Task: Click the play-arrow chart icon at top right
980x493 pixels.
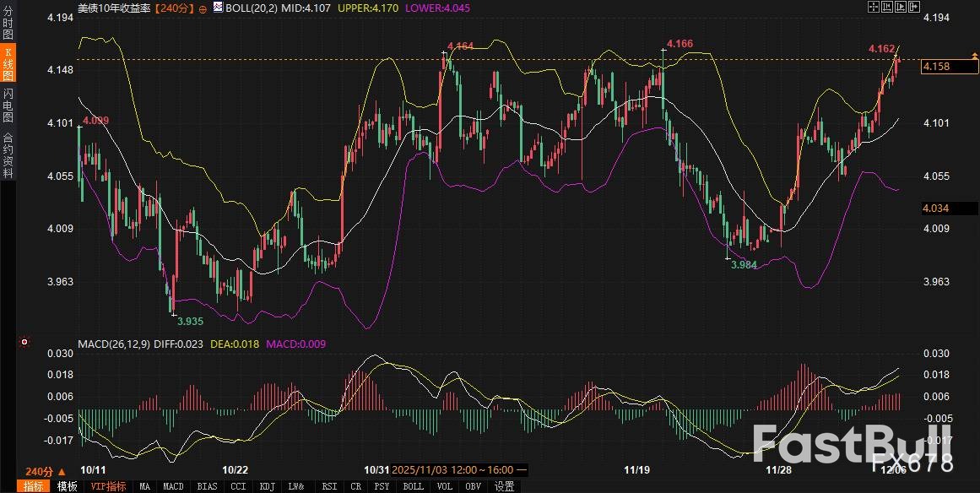Action: (x=899, y=8)
